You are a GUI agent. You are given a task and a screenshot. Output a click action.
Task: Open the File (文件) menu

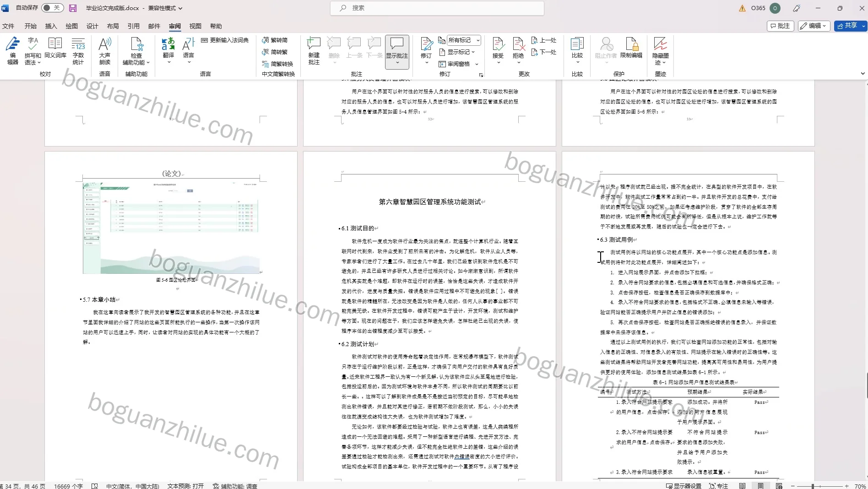8,26
